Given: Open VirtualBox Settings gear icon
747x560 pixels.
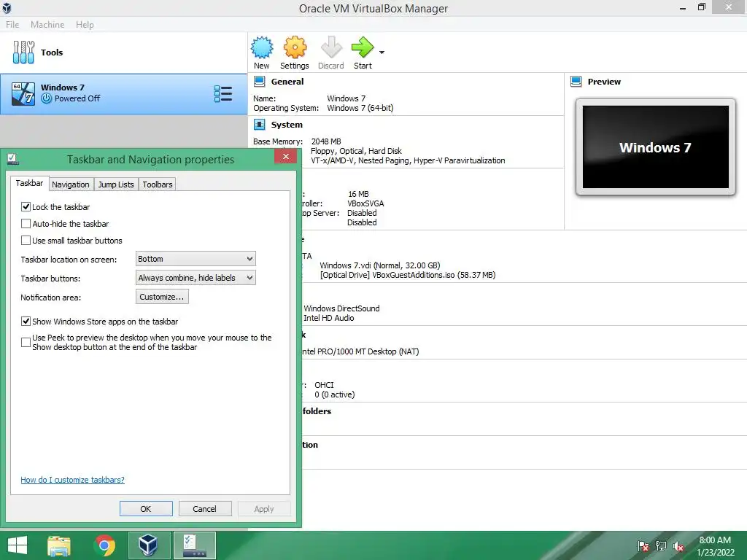Looking at the screenshot, I should (x=295, y=47).
